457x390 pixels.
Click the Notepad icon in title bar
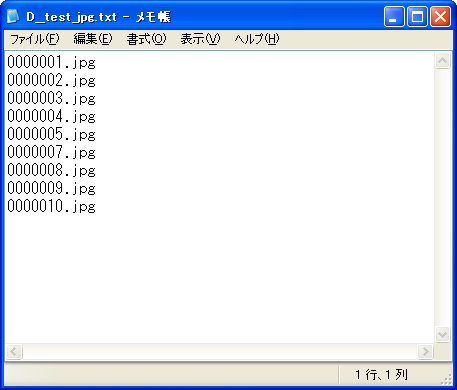[13, 16]
